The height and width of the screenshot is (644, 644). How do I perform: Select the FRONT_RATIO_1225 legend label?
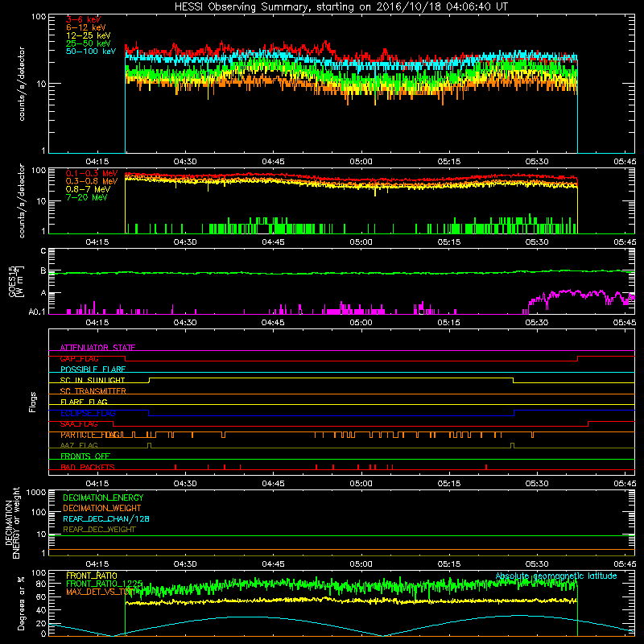pyautogui.click(x=105, y=584)
